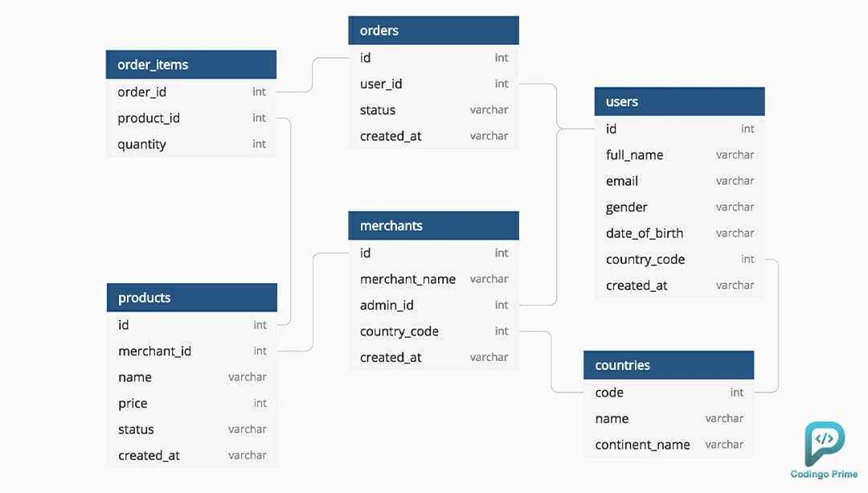
Task: Click the users table header
Action: pos(679,101)
